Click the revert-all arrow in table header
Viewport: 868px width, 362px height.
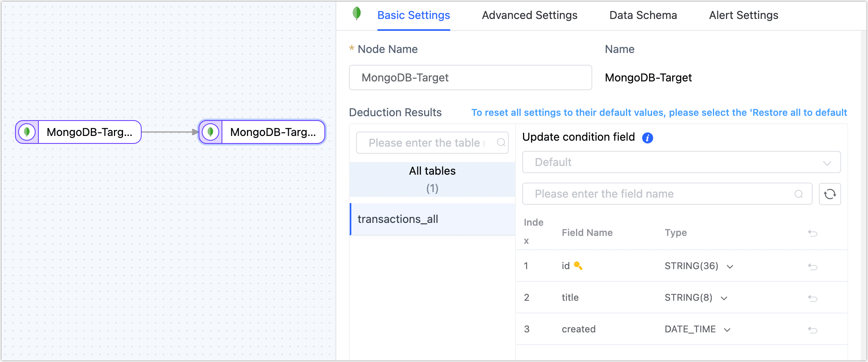coord(812,233)
